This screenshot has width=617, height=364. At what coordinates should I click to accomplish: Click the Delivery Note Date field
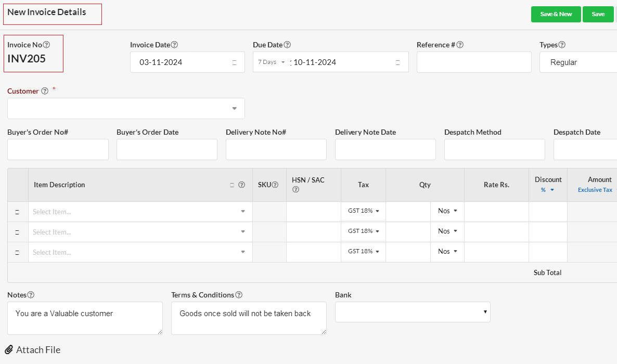385,150
